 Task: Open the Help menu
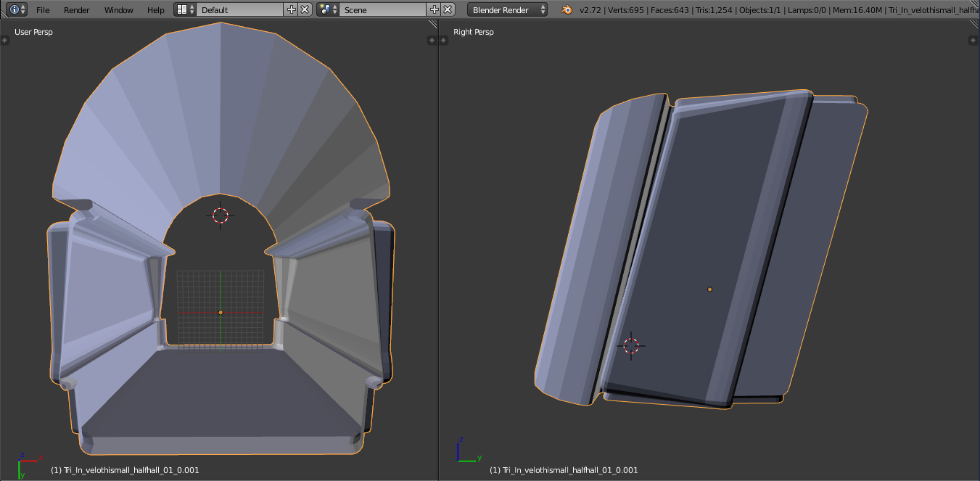pyautogui.click(x=155, y=10)
